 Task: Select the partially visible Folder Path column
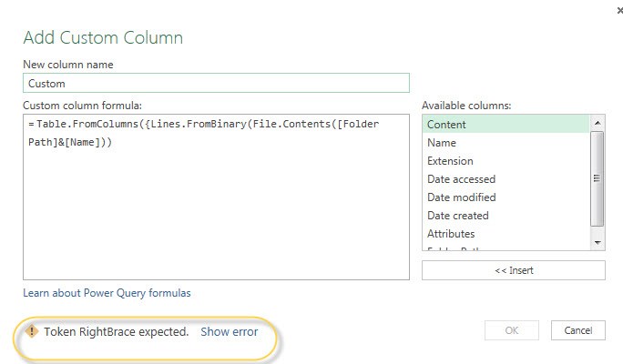click(506, 248)
